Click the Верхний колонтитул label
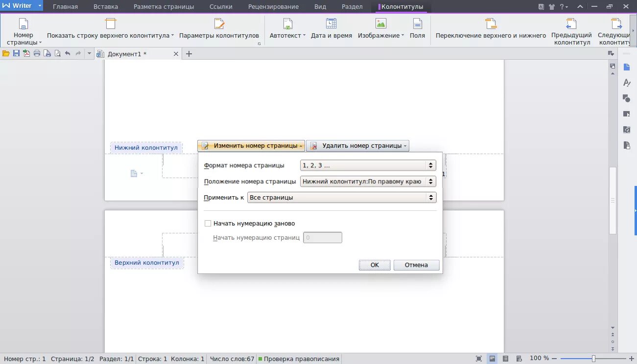The height and width of the screenshot is (364, 637). 147,263
